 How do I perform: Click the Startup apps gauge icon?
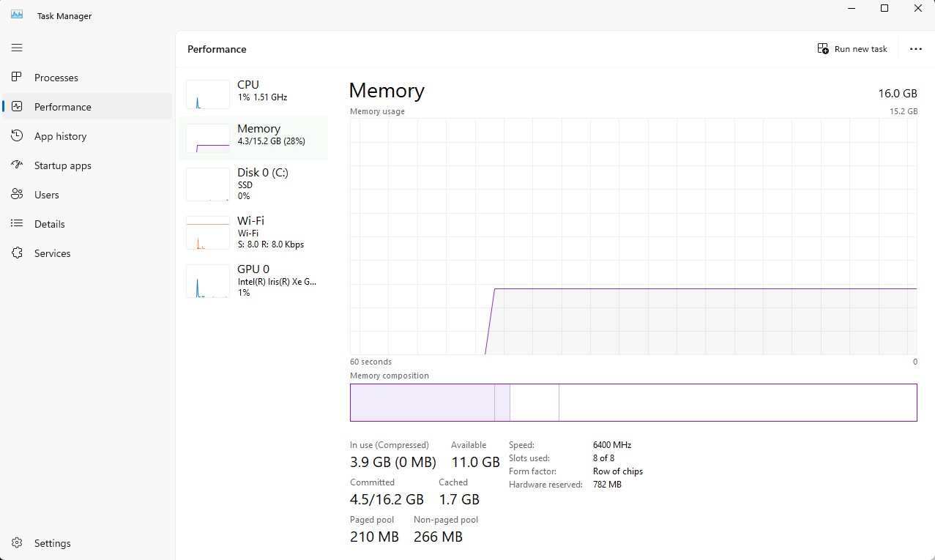pyautogui.click(x=17, y=165)
